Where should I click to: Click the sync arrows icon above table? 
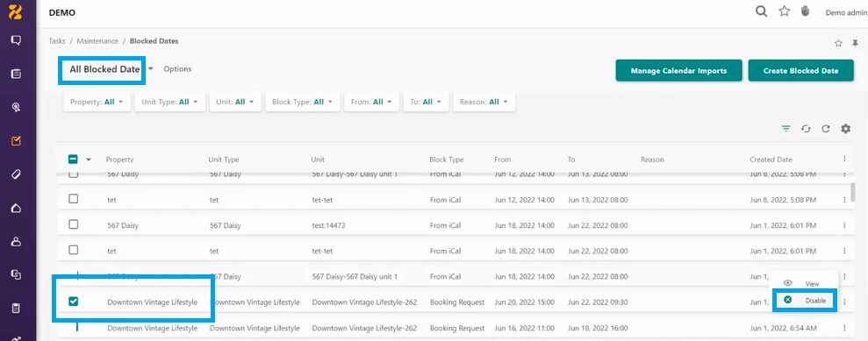coord(806,129)
